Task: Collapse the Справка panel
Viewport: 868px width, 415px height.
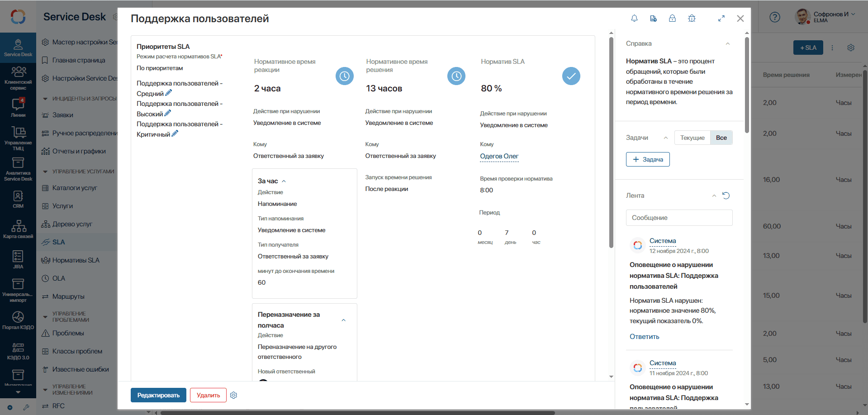Action: point(728,44)
